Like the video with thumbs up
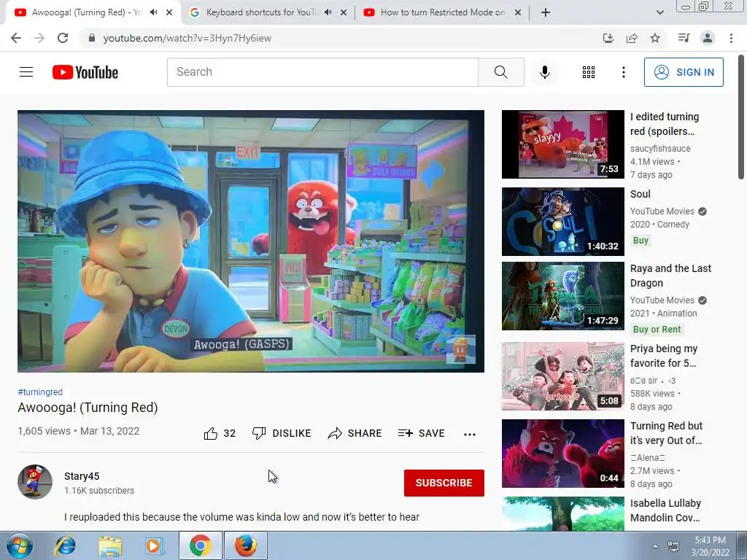 220,433
